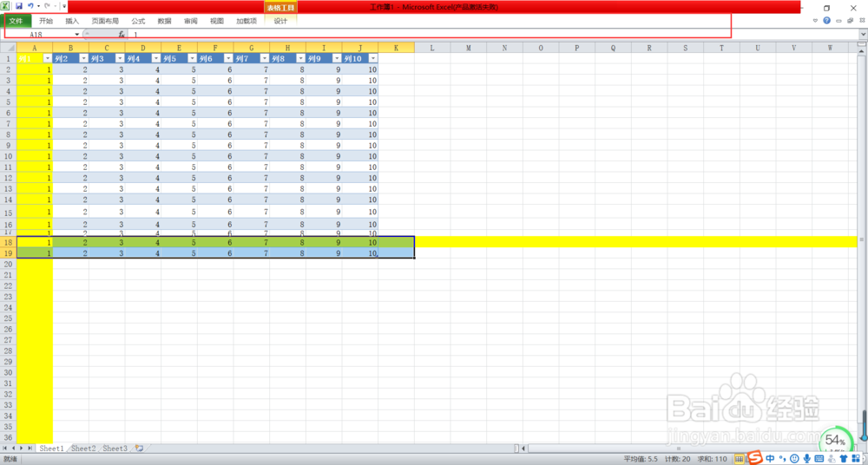
Task: Click the workbook minimize window icon
Action: [x=838, y=21]
